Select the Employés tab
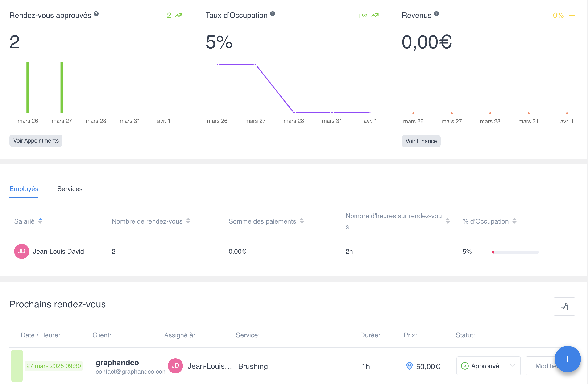The width and height of the screenshot is (588, 384). coord(24,189)
